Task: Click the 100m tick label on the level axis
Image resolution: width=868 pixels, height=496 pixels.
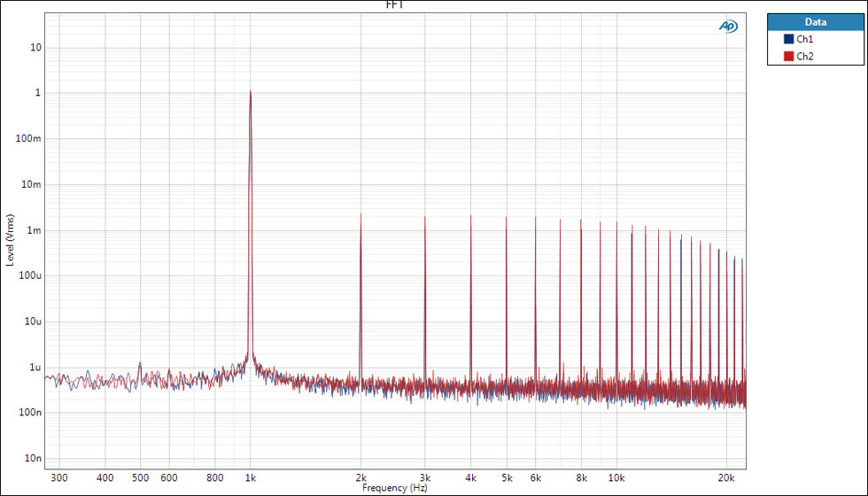Action: point(29,139)
